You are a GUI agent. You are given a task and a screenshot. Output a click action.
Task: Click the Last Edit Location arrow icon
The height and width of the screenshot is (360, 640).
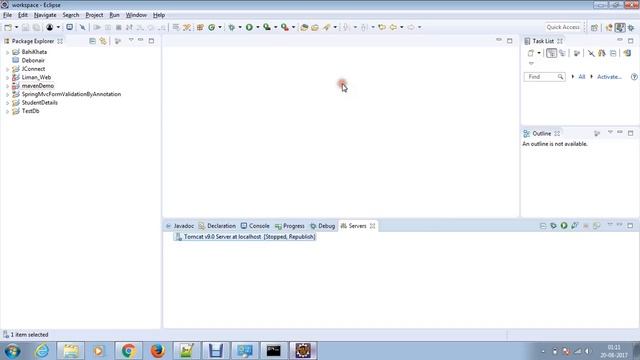tap(382, 27)
